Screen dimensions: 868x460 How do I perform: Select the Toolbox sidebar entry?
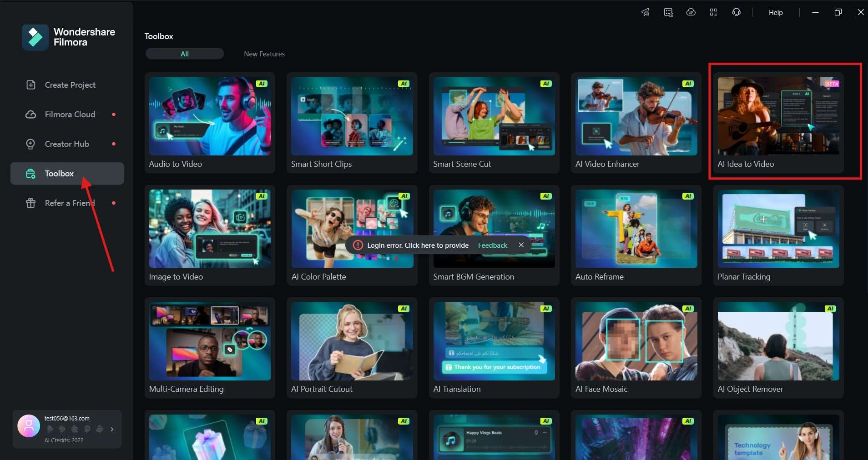click(67, 174)
